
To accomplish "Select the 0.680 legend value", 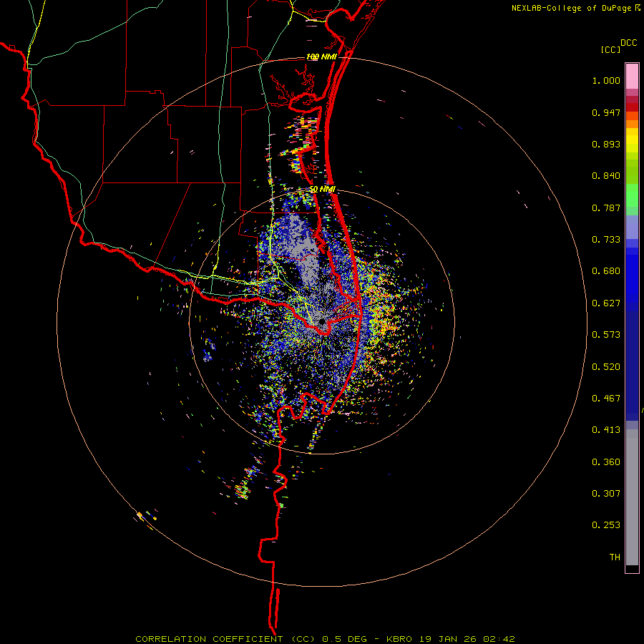I will 606,271.
